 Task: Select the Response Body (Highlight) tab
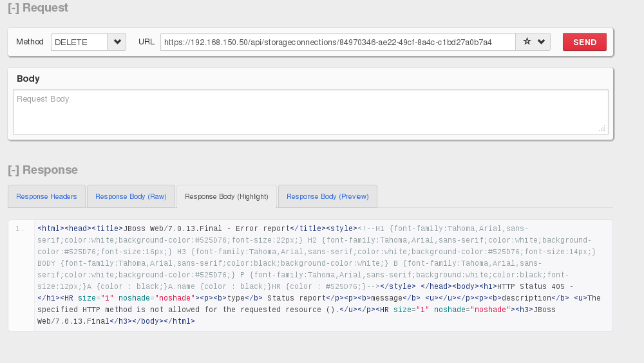tap(226, 196)
